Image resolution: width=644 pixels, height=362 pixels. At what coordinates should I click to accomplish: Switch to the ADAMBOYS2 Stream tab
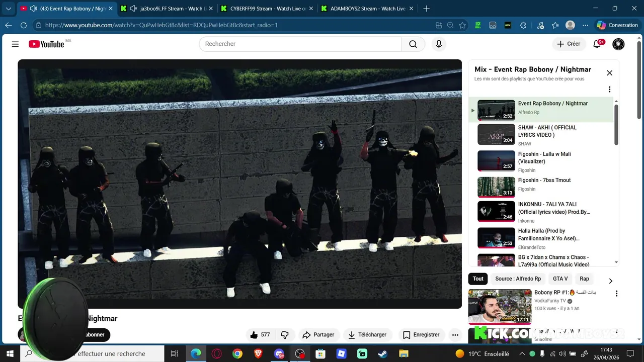(x=367, y=9)
